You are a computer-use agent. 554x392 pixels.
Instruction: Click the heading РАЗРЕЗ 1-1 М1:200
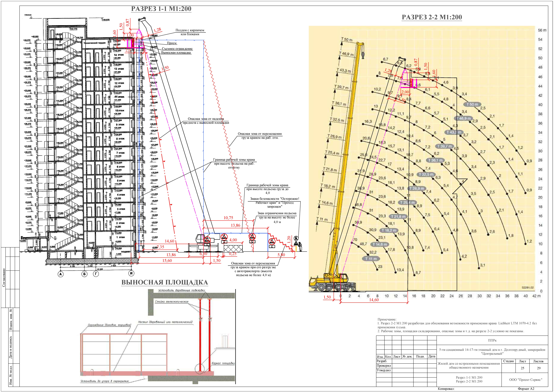click(161, 9)
